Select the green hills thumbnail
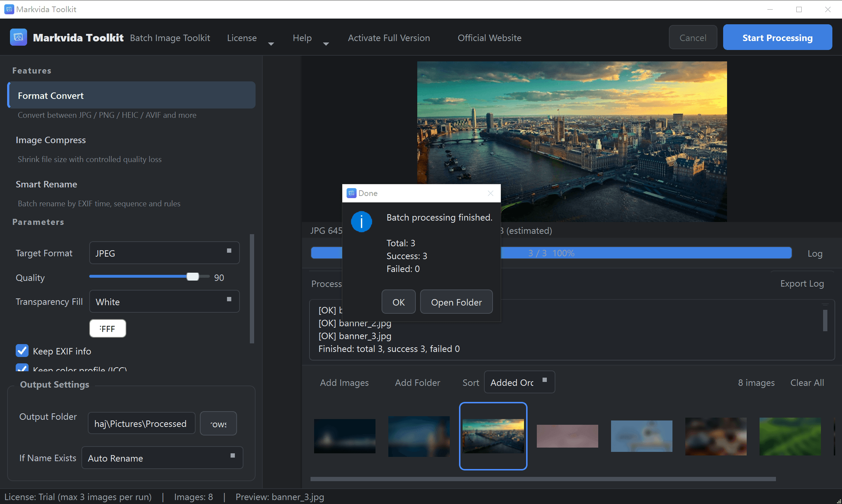This screenshot has height=504, width=842. (x=790, y=436)
